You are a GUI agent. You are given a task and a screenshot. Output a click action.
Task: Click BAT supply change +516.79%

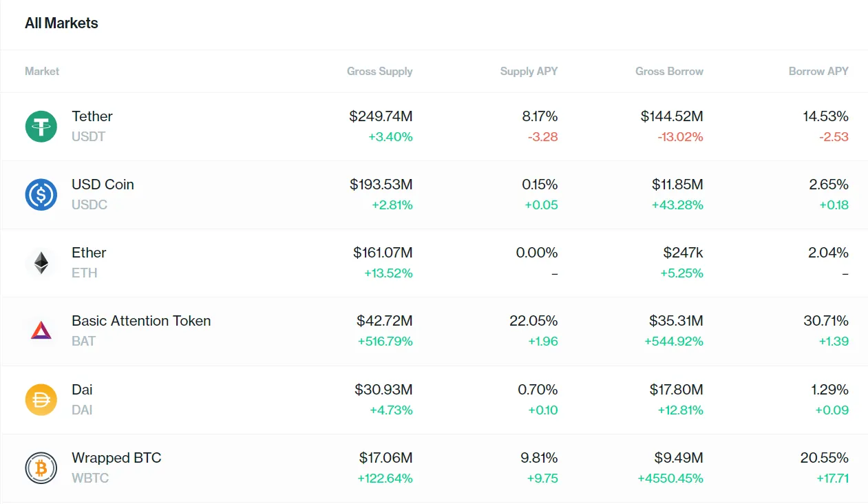tap(385, 341)
